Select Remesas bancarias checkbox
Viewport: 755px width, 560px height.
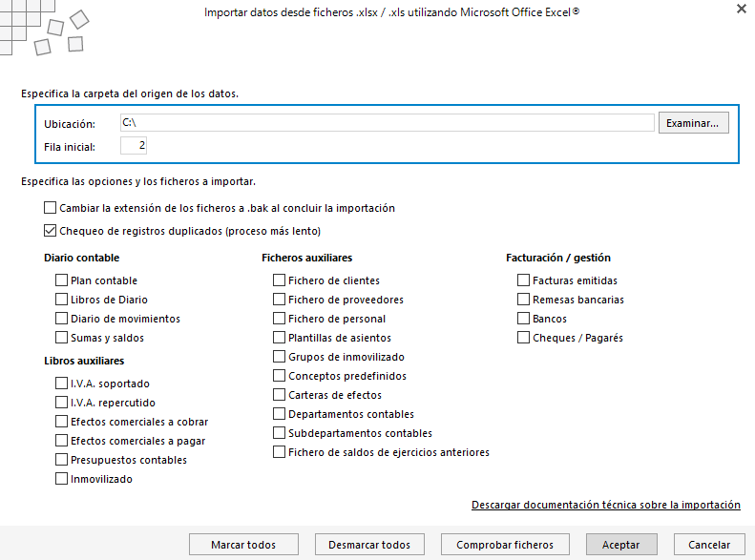pyautogui.click(x=523, y=300)
